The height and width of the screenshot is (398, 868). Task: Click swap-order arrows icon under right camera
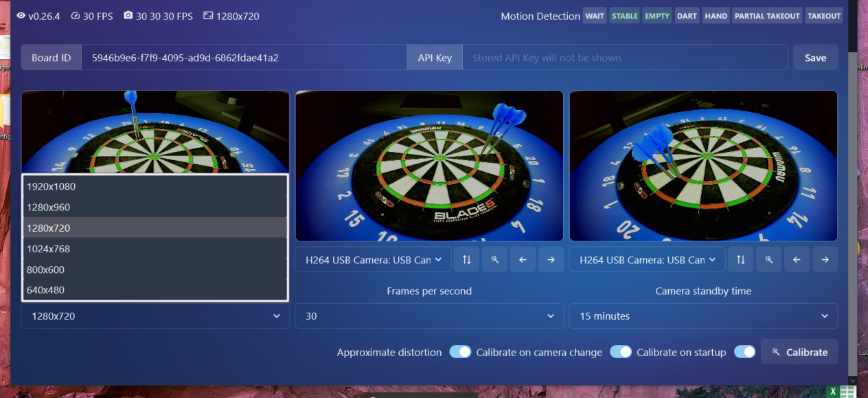(x=740, y=260)
